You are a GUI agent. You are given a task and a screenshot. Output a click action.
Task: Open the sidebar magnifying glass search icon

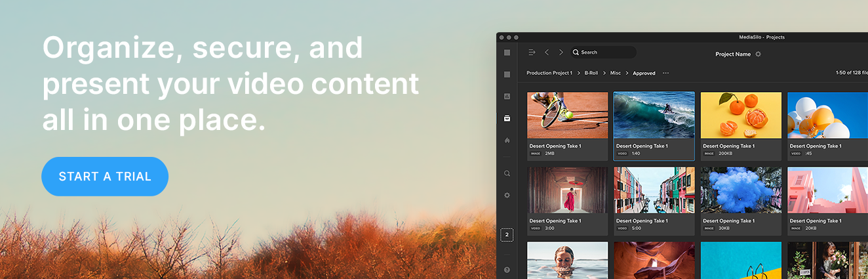(507, 174)
